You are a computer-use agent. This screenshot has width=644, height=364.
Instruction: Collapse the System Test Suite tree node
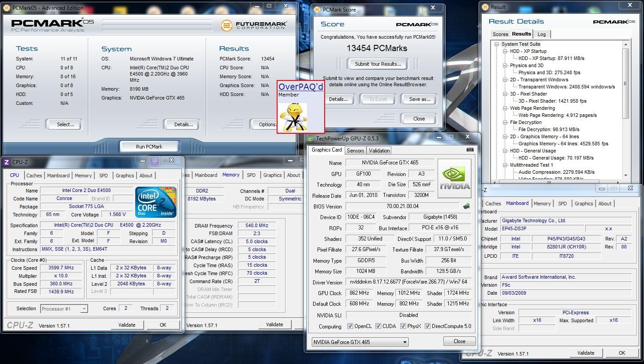click(x=497, y=44)
